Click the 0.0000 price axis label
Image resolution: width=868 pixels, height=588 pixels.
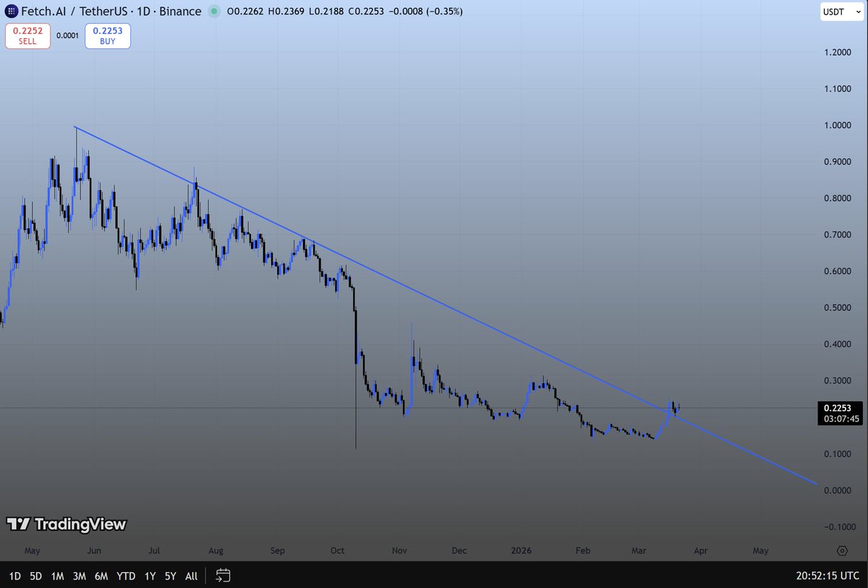point(837,490)
